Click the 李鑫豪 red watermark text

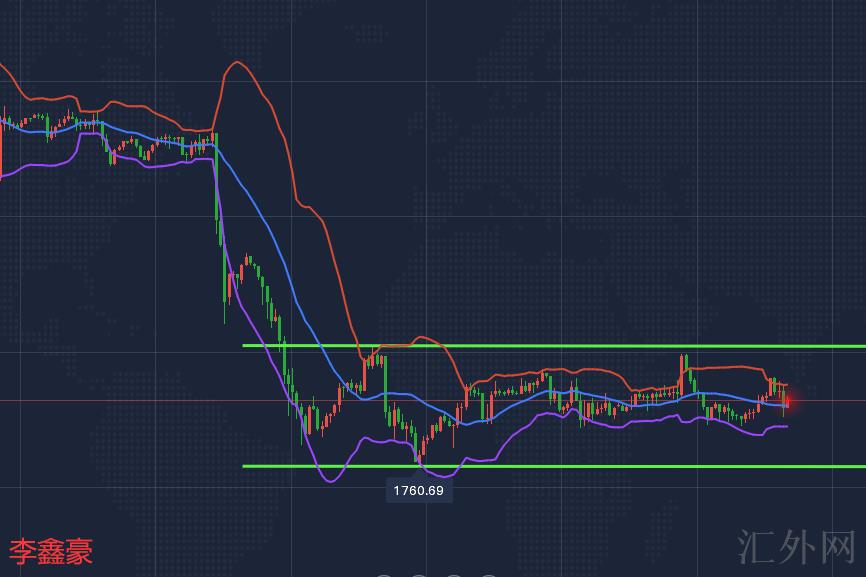pos(51,552)
